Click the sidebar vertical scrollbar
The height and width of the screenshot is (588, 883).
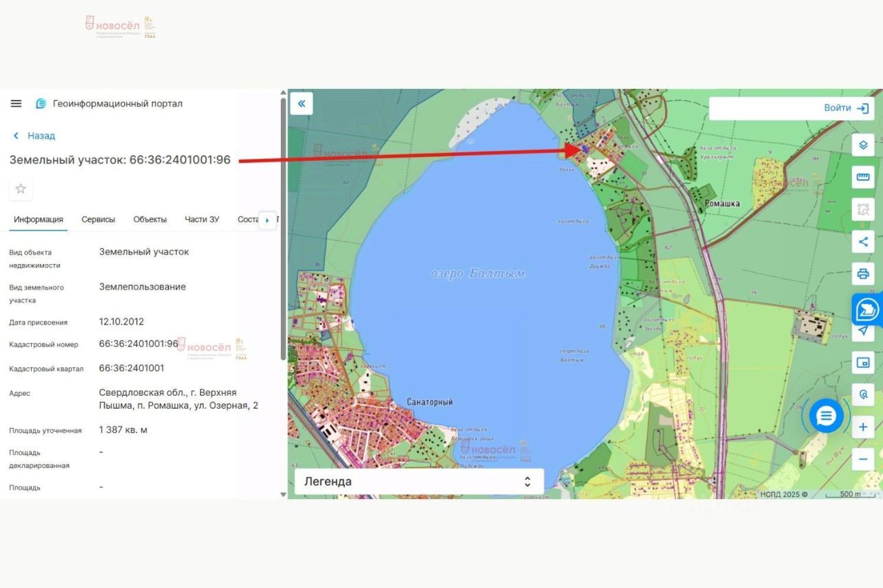282,227
